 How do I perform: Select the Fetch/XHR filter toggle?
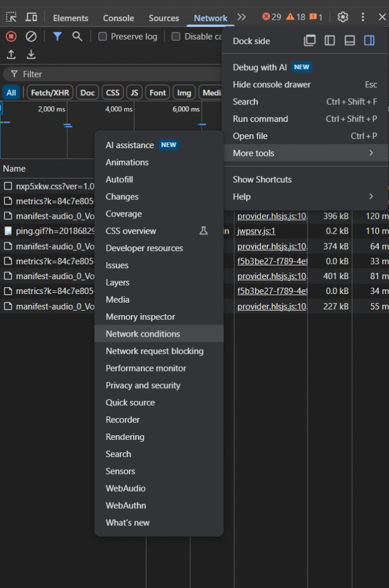[x=49, y=92]
